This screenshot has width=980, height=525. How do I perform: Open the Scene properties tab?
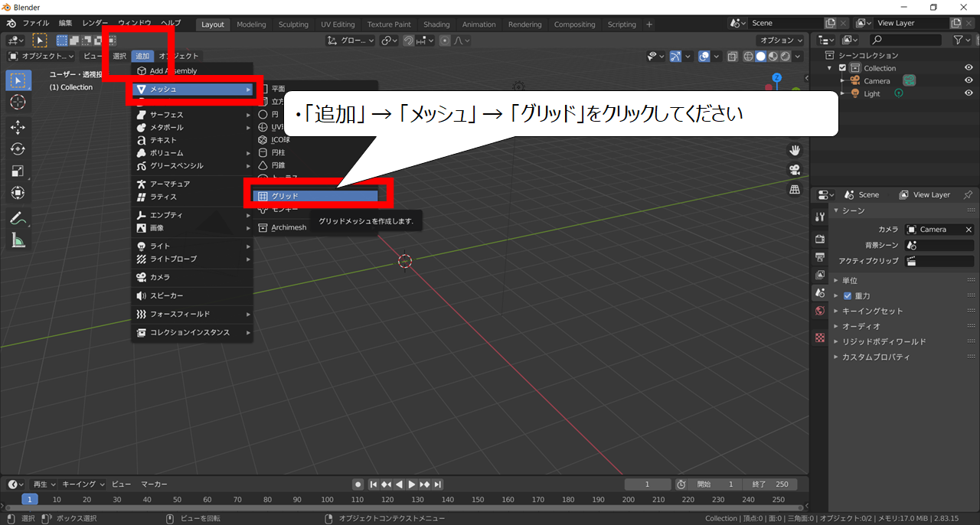click(x=820, y=293)
